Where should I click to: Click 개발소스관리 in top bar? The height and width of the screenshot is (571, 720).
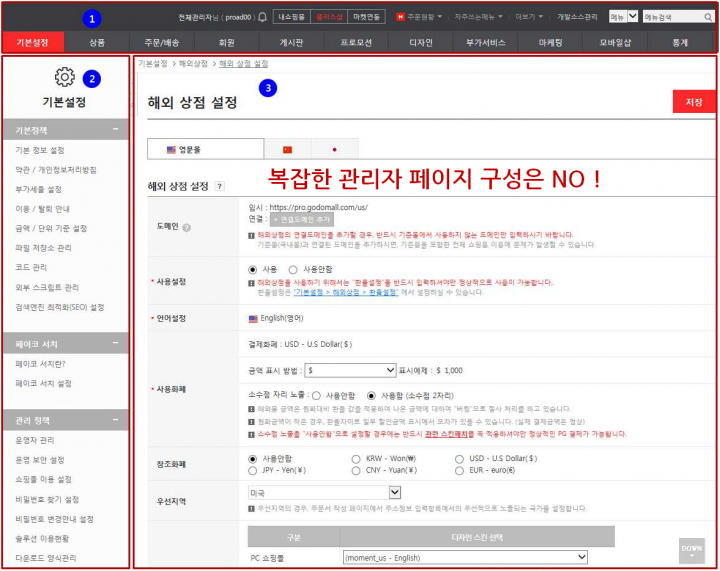577,17
